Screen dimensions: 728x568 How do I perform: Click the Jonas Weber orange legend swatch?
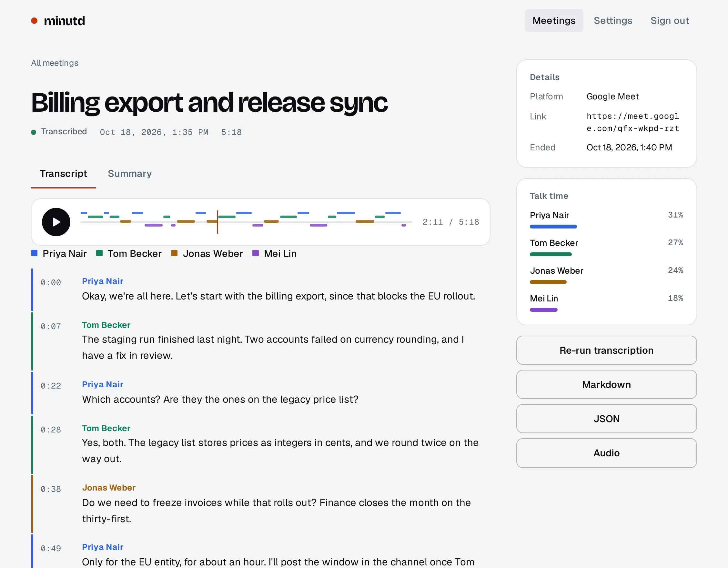click(174, 253)
